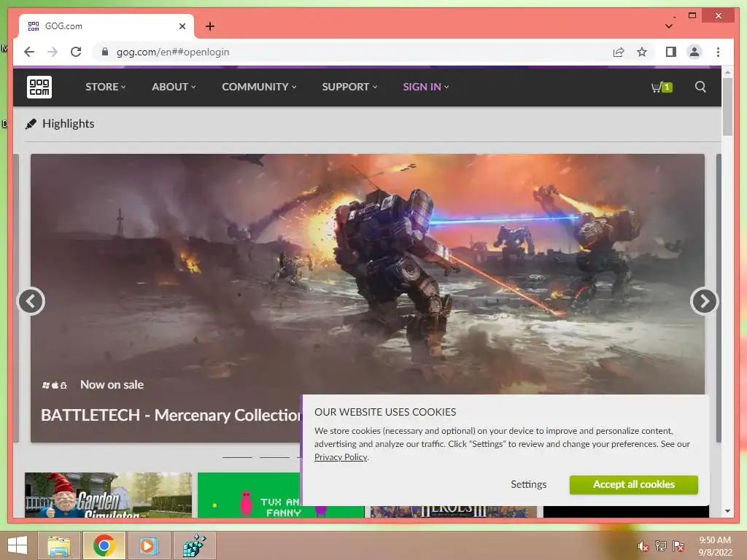Expand the SIGN IN menu
This screenshot has height=560, width=747.
[425, 87]
